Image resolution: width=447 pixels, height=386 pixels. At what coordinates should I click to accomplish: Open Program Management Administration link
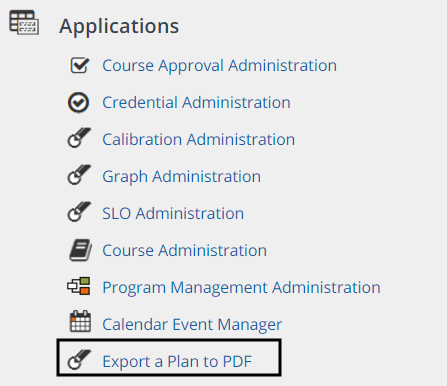(241, 288)
